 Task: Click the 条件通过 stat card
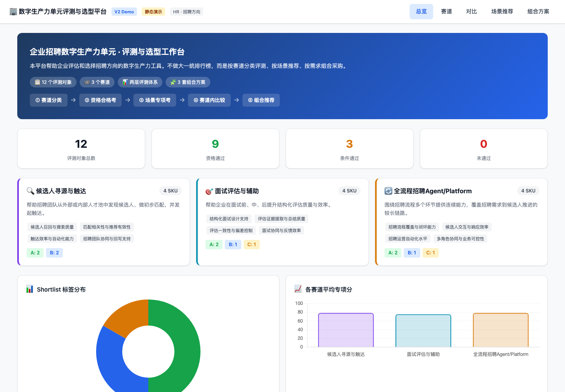(350, 149)
